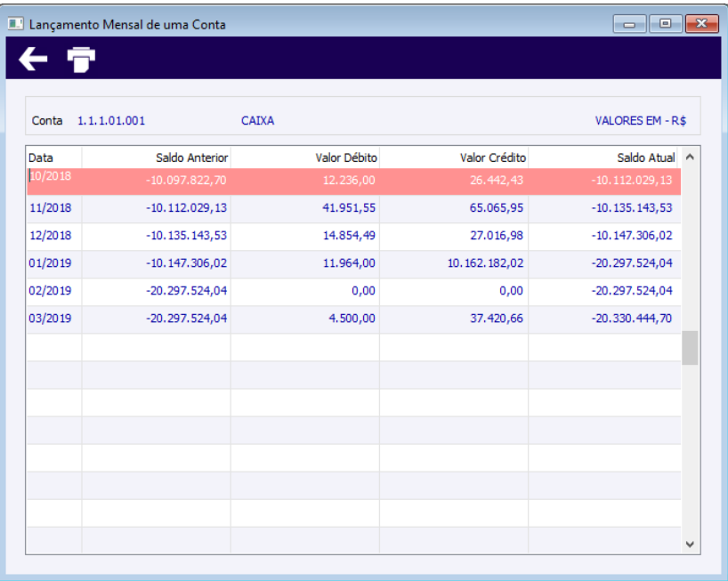
Task: Select the 01/2019 date row
Action: click(354, 263)
